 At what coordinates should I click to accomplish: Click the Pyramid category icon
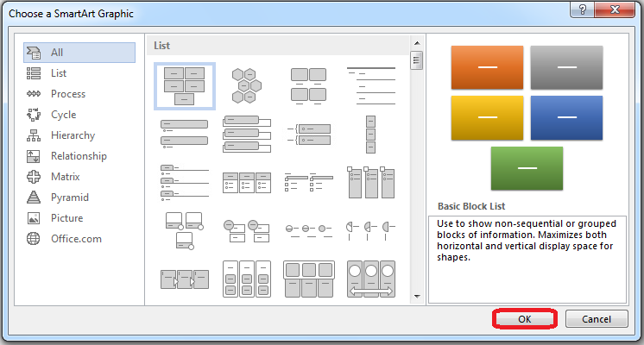click(34, 198)
